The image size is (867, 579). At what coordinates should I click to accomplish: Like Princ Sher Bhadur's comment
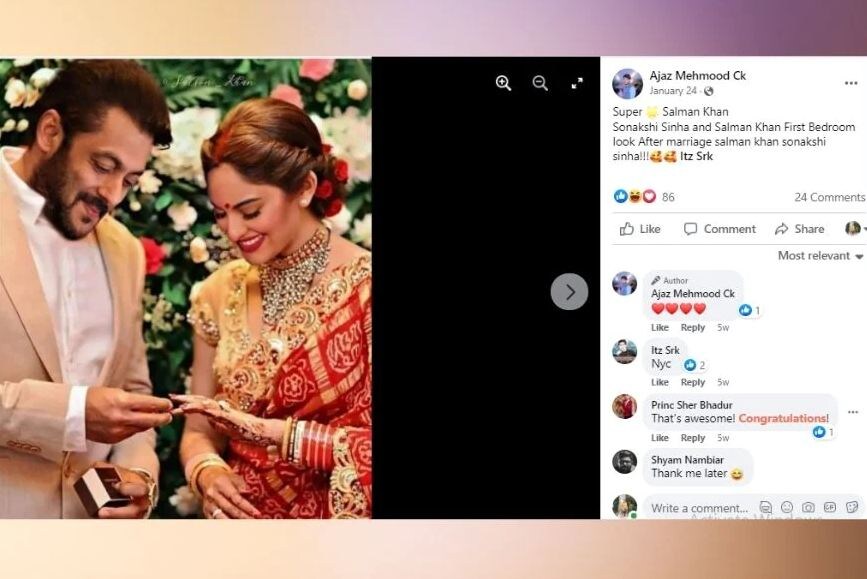click(660, 437)
